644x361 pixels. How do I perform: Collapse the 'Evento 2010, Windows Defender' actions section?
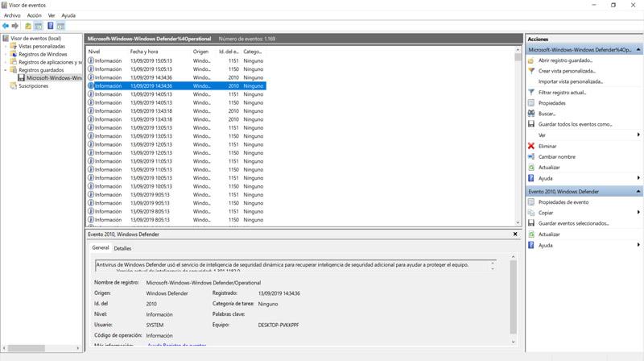638,192
